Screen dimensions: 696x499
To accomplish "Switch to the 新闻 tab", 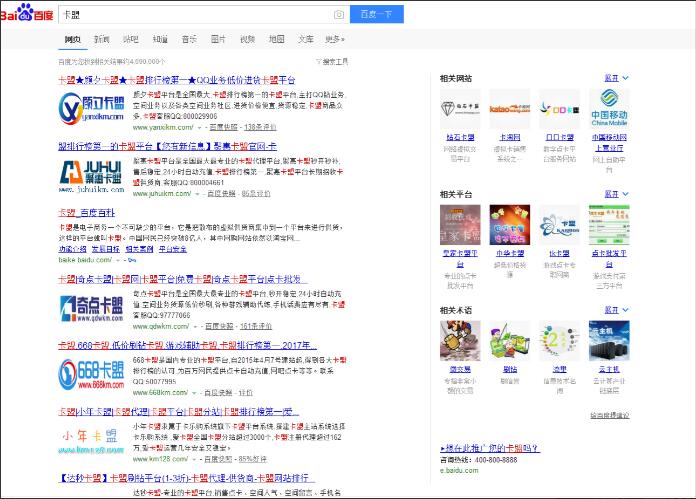I will coord(102,40).
